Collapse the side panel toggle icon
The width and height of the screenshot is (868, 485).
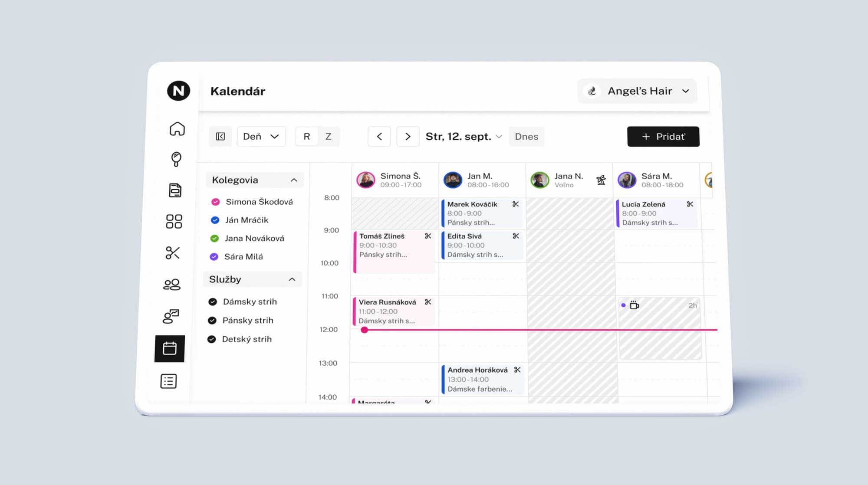click(220, 137)
